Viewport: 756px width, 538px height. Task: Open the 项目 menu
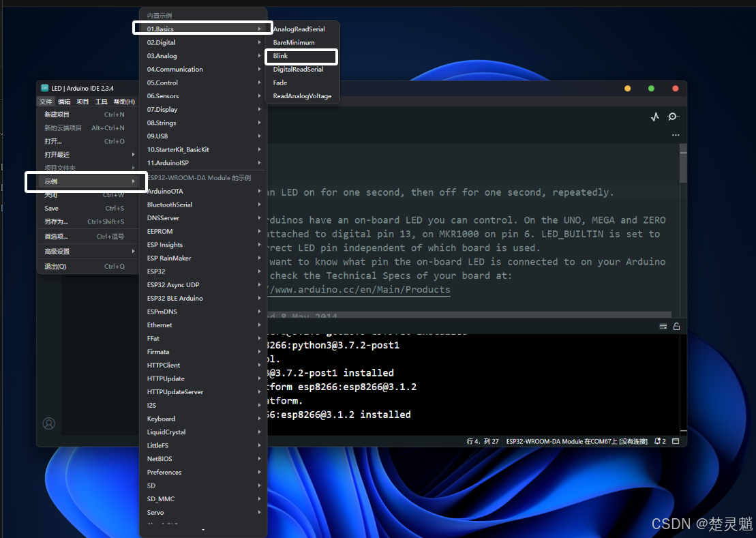[83, 102]
